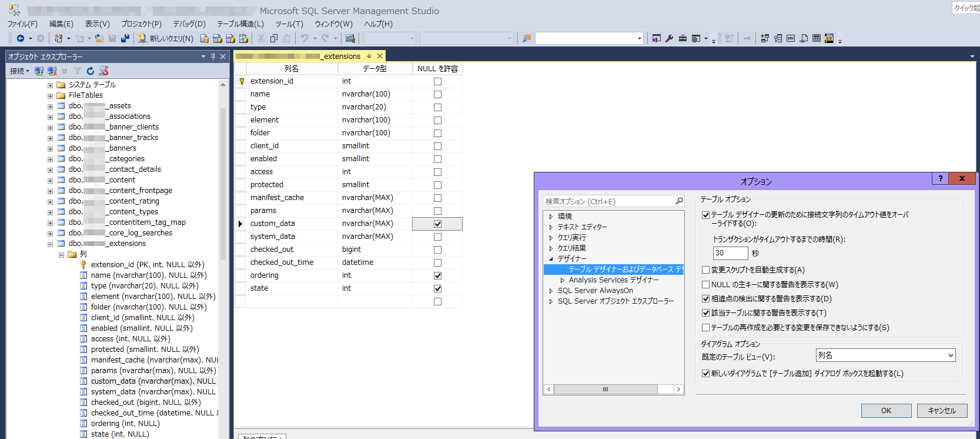Open the Properties window wrench icon
980x439 pixels.
pos(669,38)
